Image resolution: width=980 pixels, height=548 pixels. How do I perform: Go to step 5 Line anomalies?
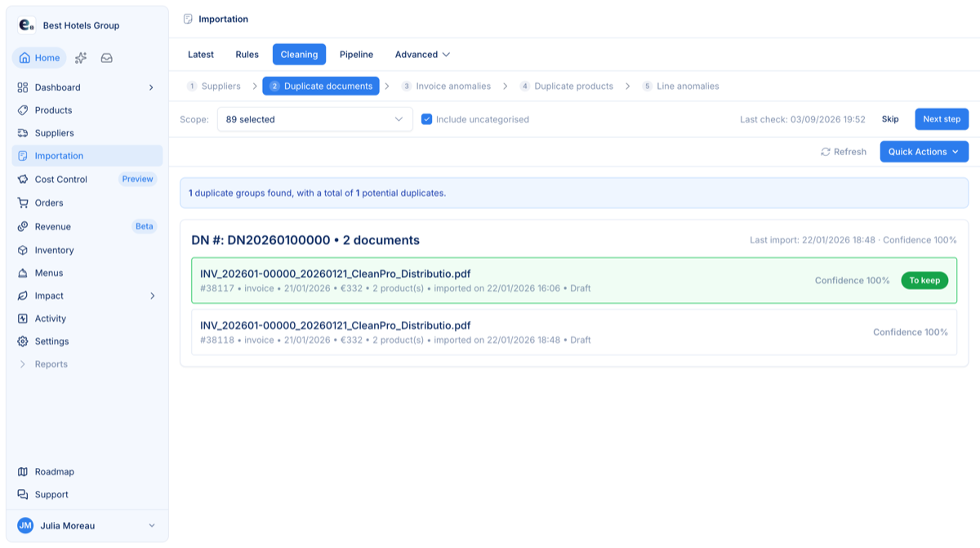[x=680, y=86]
